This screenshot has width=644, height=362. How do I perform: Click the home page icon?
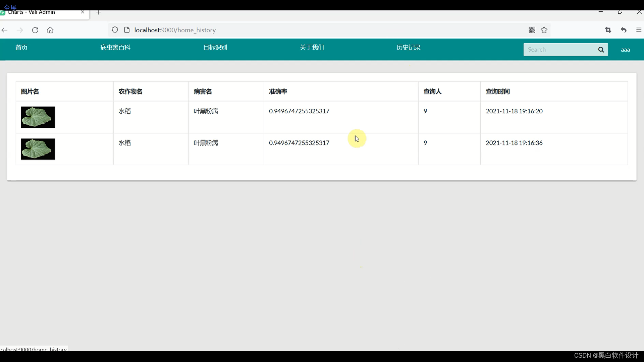click(50, 30)
